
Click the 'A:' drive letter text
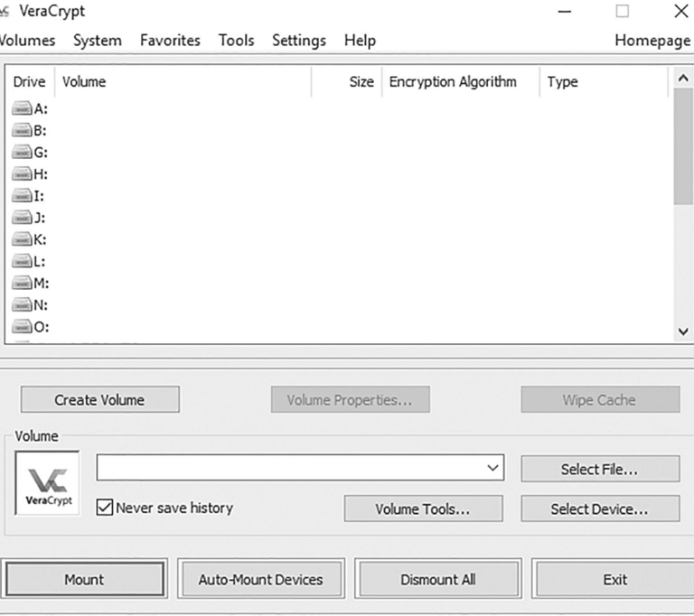click(41, 108)
